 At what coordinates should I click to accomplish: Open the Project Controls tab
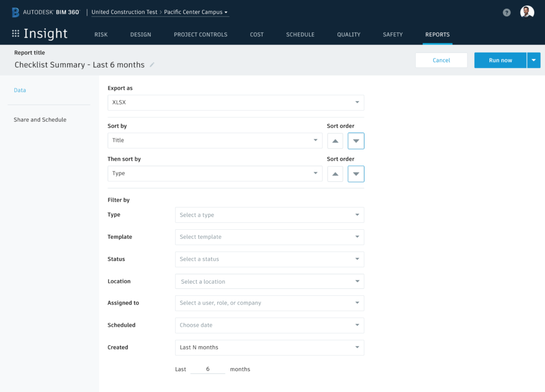point(200,35)
